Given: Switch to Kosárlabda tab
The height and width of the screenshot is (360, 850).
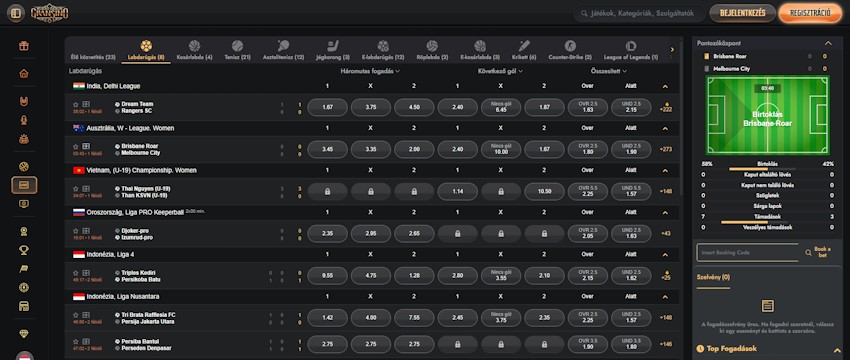Looking at the screenshot, I should [x=194, y=50].
